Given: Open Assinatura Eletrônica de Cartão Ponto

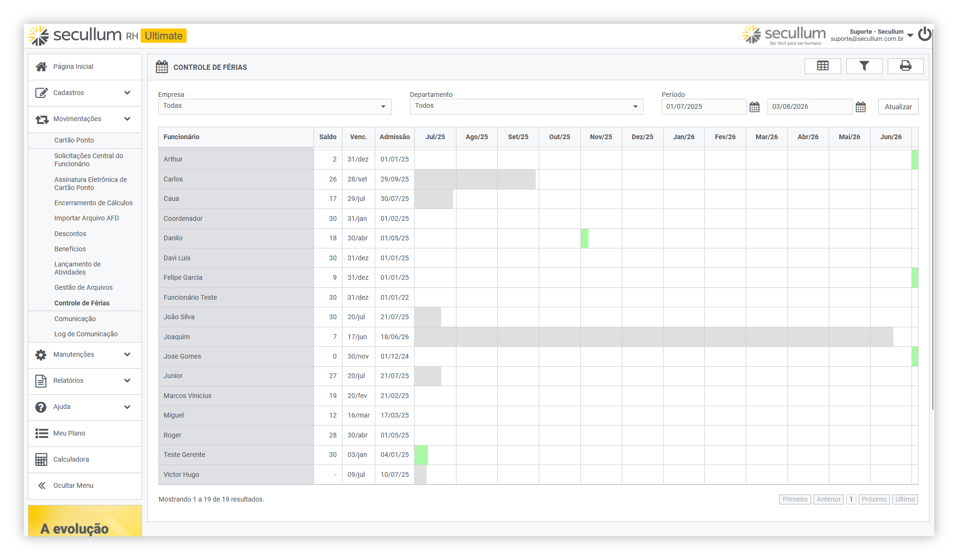Looking at the screenshot, I should click(91, 184).
